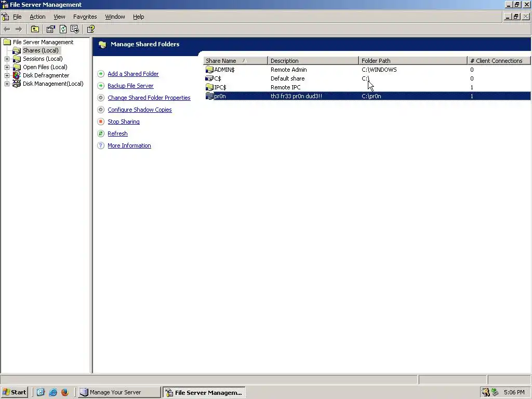Click the IPC$ share icon

tap(209, 87)
